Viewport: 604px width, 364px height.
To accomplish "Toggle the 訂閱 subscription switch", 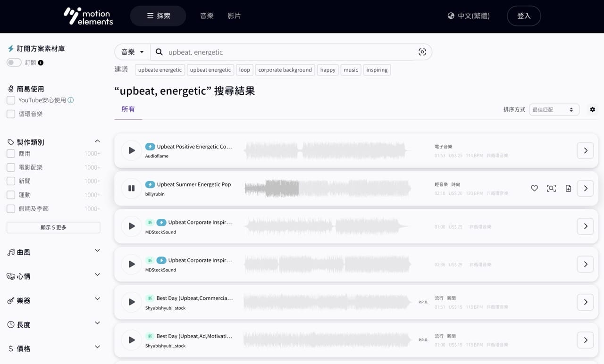I will (x=14, y=62).
